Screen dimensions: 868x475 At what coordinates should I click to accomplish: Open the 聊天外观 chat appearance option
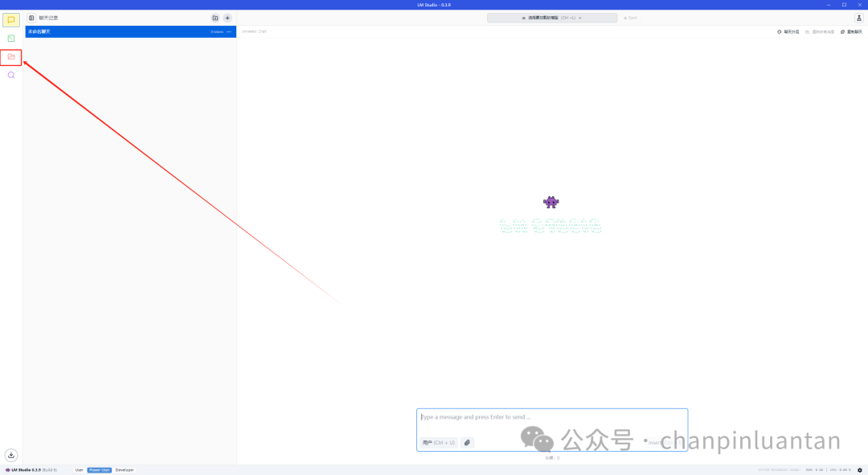(x=788, y=31)
